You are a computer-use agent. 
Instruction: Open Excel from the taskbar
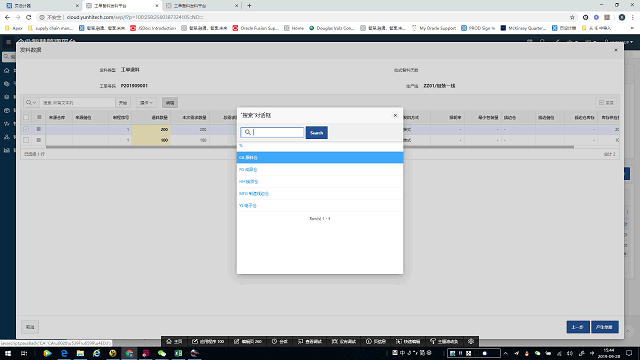point(178,353)
